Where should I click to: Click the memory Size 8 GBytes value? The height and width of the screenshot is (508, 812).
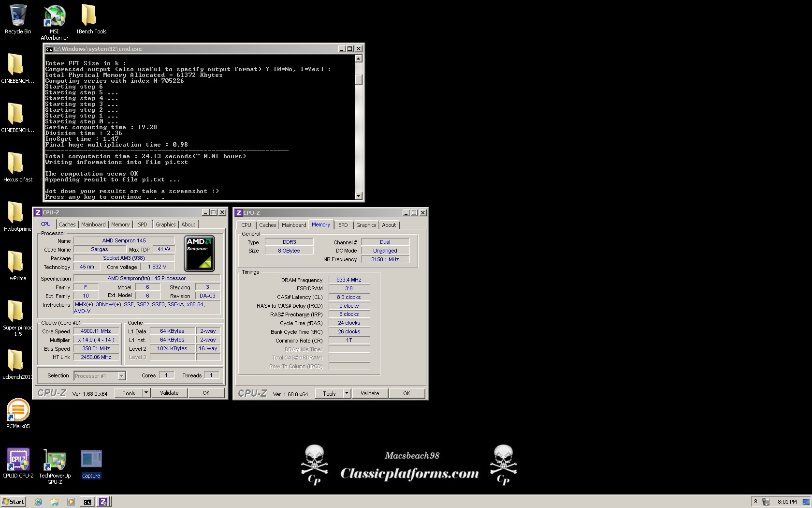coord(289,251)
